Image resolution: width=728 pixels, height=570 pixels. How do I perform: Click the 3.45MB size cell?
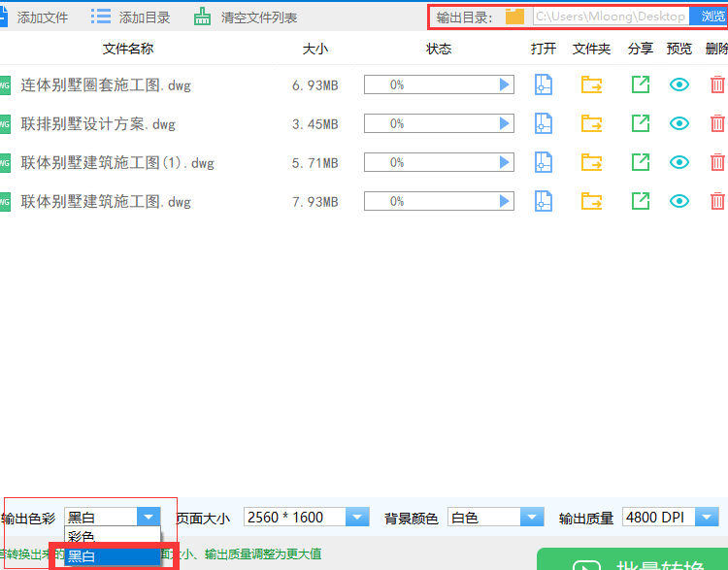(x=315, y=124)
